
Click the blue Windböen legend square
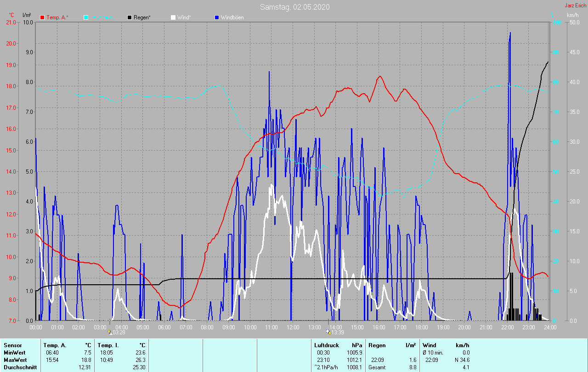pyautogui.click(x=217, y=17)
